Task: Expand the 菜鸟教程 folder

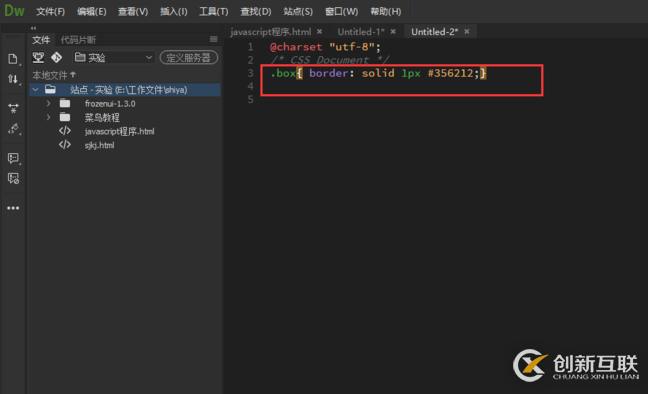Action: point(48,117)
